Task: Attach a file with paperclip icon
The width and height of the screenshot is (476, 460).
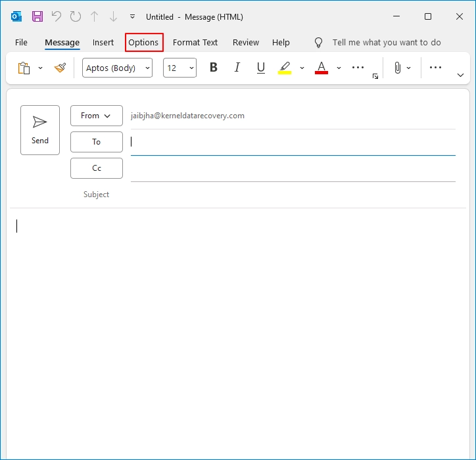Action: click(x=398, y=68)
